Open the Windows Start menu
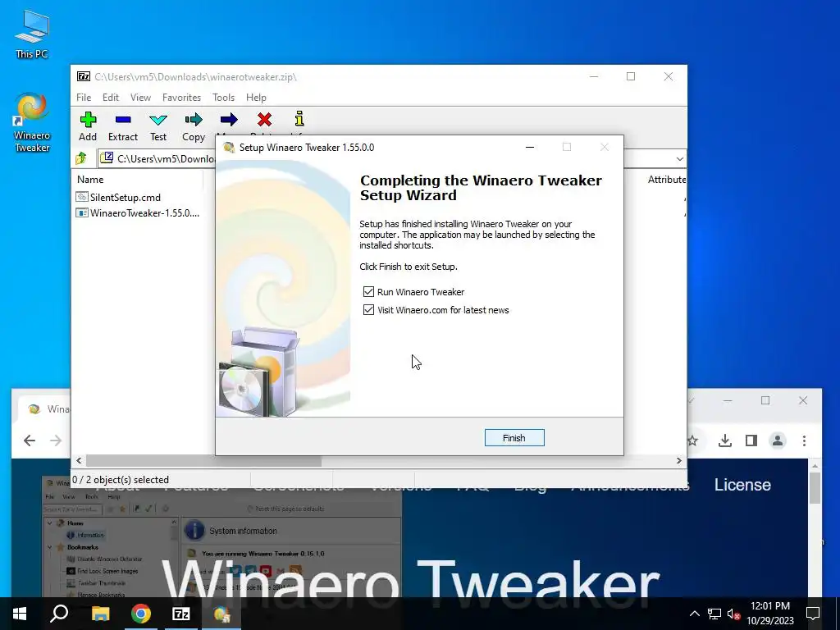This screenshot has width=840, height=630. (20, 614)
